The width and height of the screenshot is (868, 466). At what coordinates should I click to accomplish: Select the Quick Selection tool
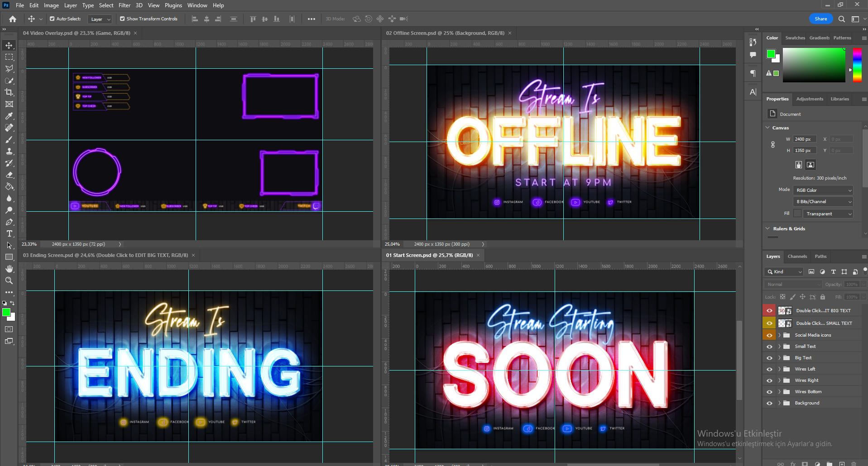[9, 81]
